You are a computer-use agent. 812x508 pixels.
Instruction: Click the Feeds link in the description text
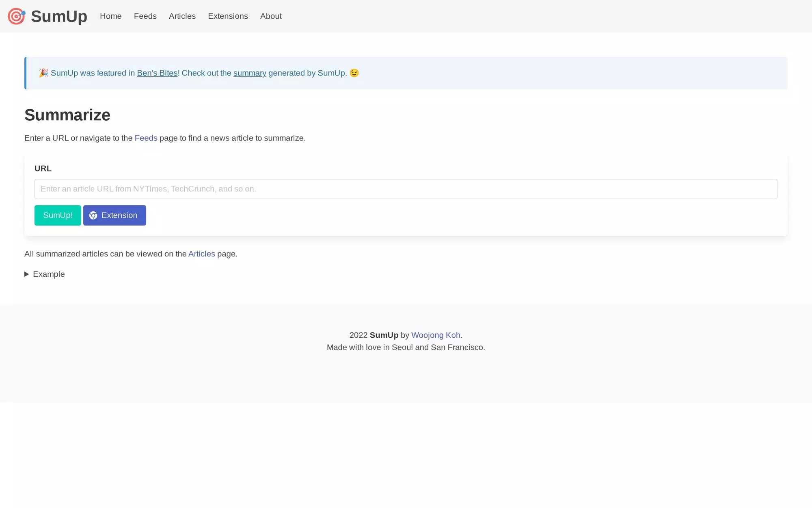pyautogui.click(x=146, y=138)
